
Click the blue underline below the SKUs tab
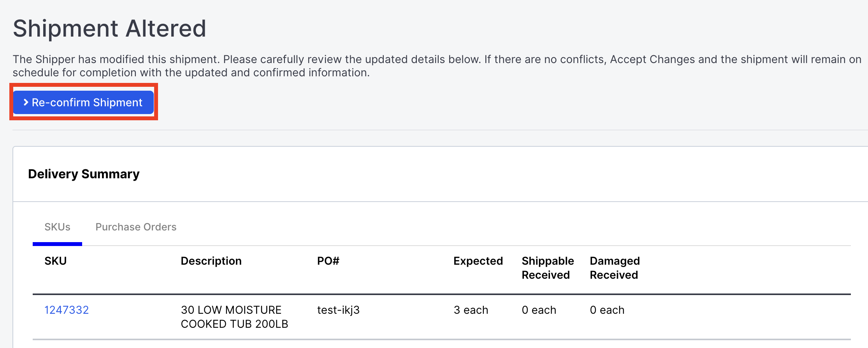[57, 244]
